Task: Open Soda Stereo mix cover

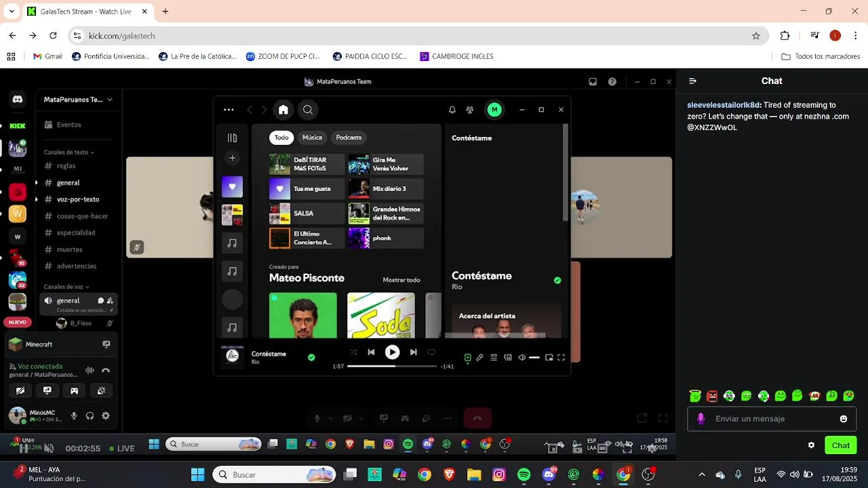Action: [x=381, y=315]
